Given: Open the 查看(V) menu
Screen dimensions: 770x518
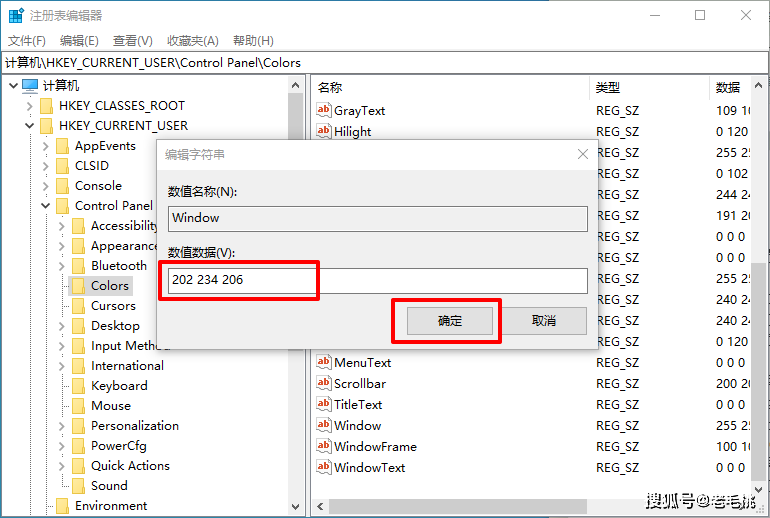Looking at the screenshot, I should 132,40.
